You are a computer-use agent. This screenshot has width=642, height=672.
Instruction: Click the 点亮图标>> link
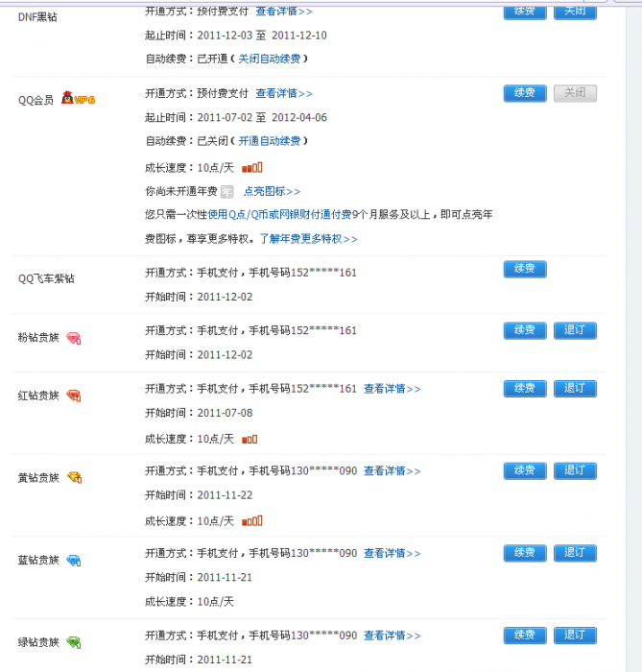point(272,192)
